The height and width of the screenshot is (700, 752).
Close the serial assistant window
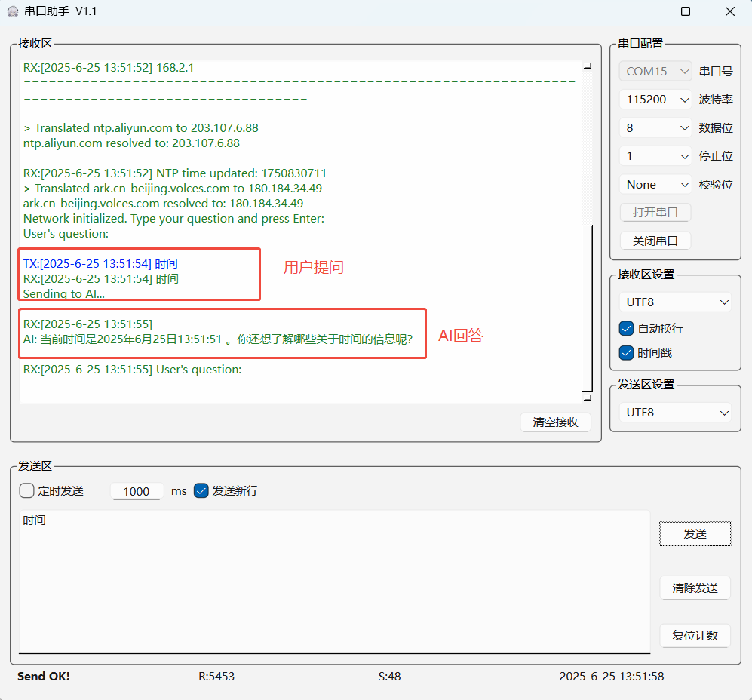pyautogui.click(x=729, y=11)
